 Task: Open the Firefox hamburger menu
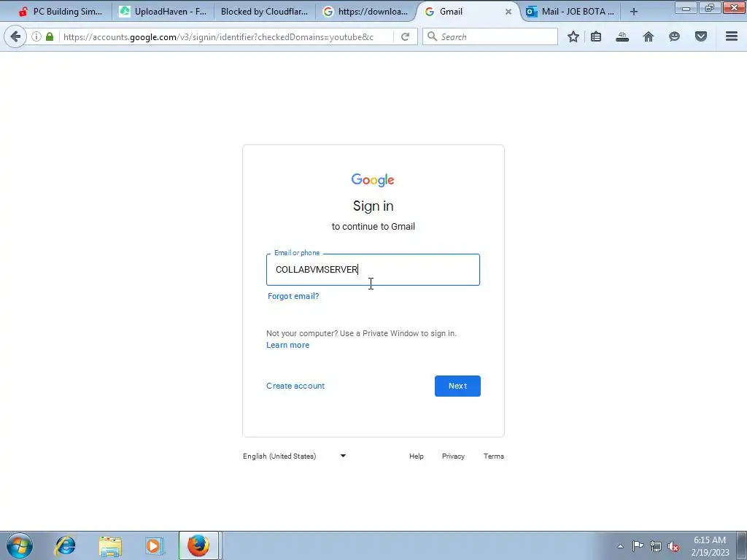(732, 36)
